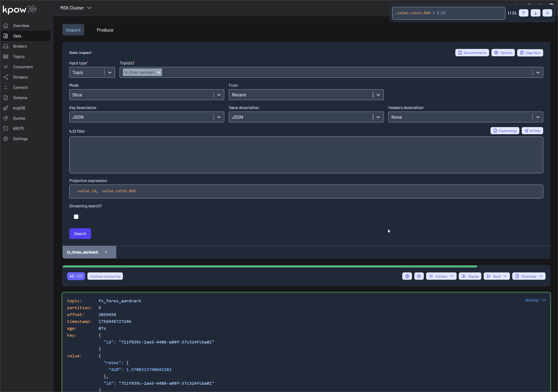
Task: Open the MSK Cluster selector
Action: tap(76, 8)
